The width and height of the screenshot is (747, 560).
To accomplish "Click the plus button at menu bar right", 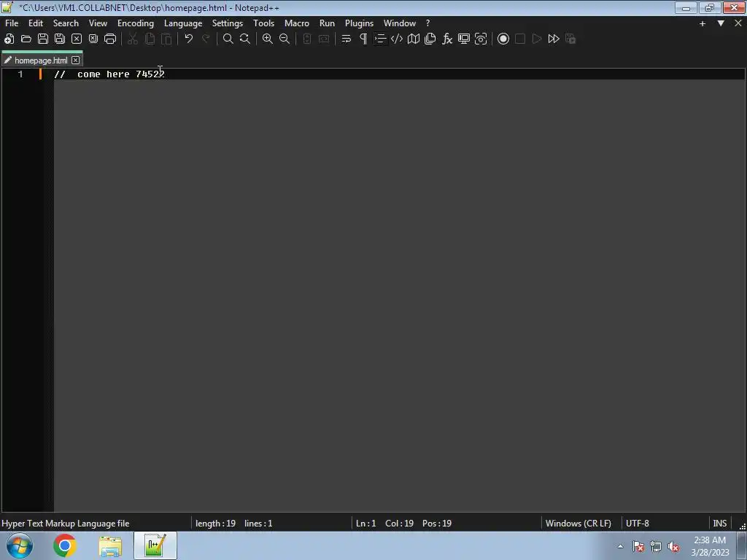I will pos(703,23).
